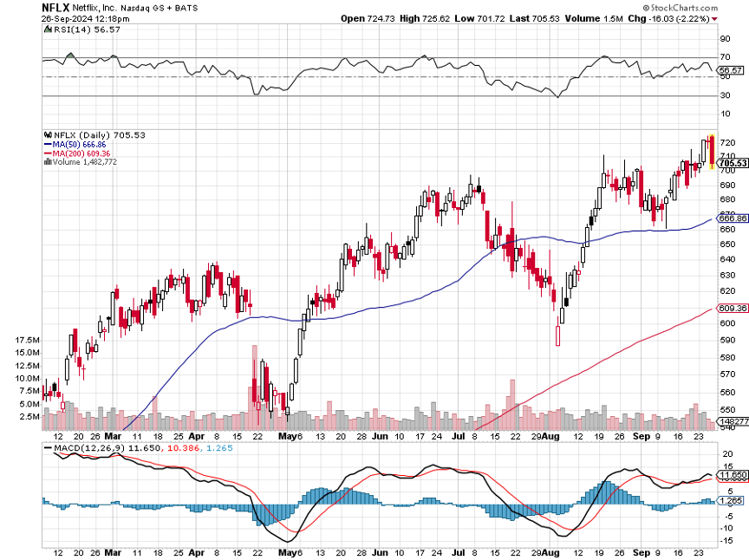Click the latest yellow-highlighted red candlestick
Screen dimensions: 749x560
coord(712,152)
